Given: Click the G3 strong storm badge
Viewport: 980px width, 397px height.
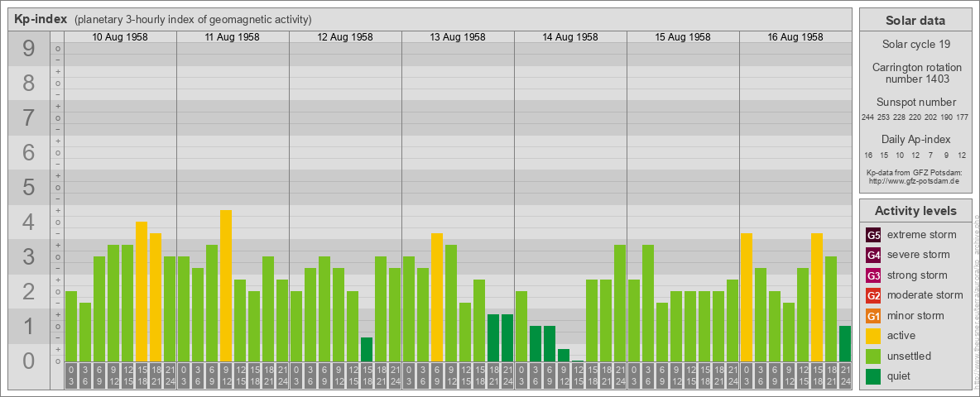Looking at the screenshot, I should (873, 275).
